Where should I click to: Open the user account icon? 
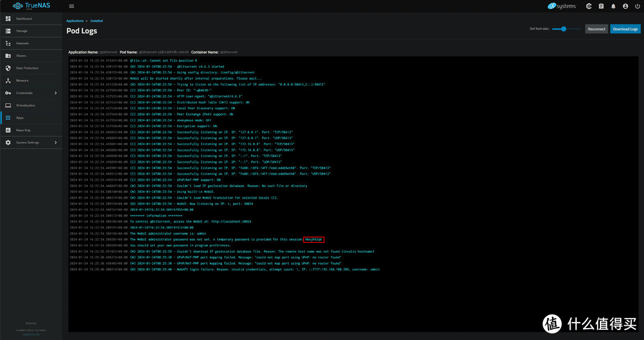click(626, 6)
